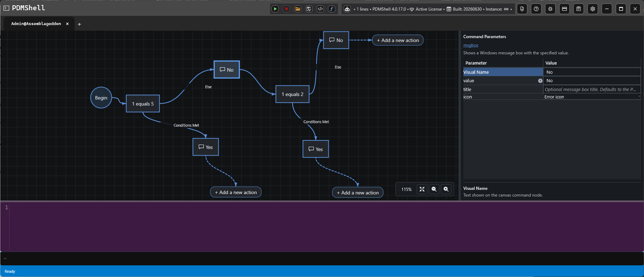The width and height of the screenshot is (644, 277).
Task: Click the bug debug icon
Action: (x=550, y=9)
